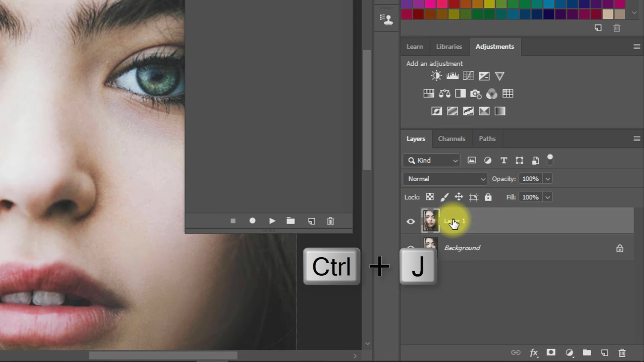The width and height of the screenshot is (644, 362).
Task: Add a Levels adjustment
Action: click(x=452, y=76)
